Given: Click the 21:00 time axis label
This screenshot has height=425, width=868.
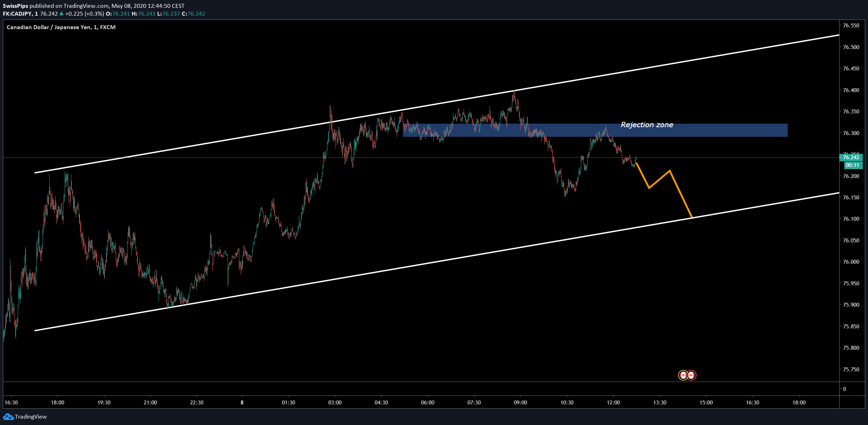Looking at the screenshot, I should pyautogui.click(x=150, y=403).
